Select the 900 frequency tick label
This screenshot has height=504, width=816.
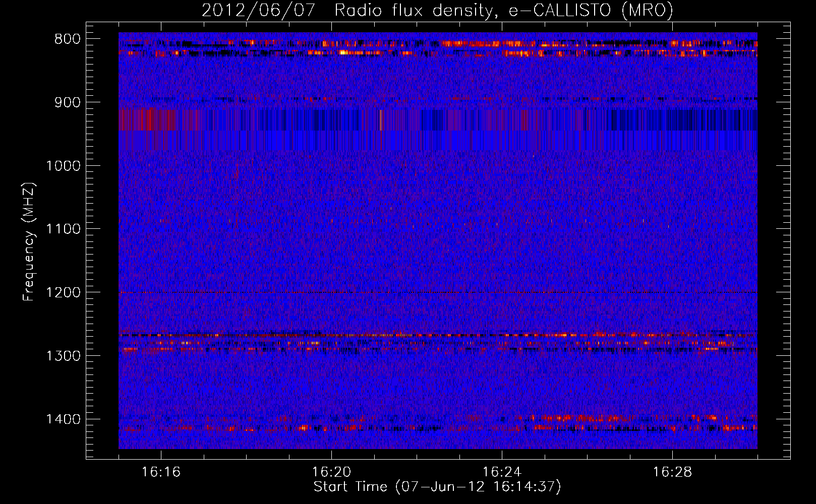click(68, 102)
